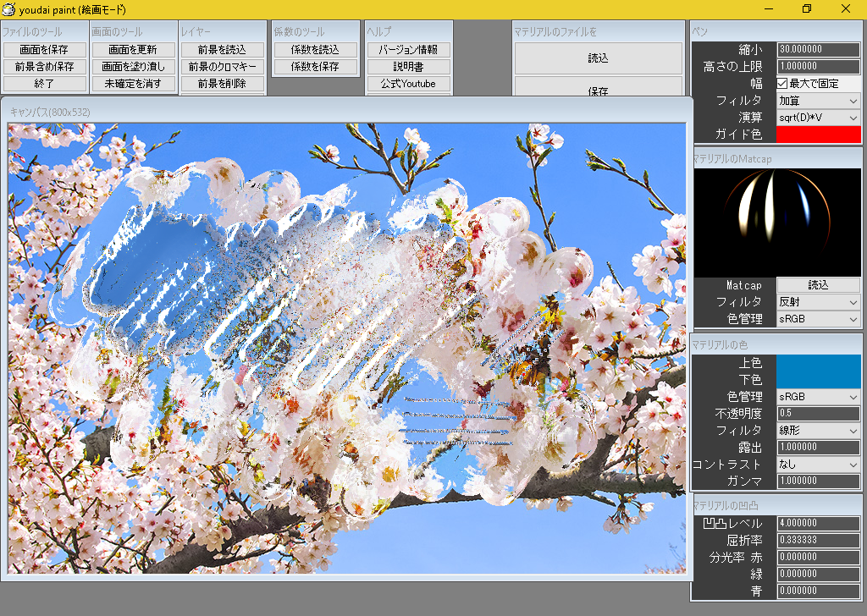Open the コントラスト contrast dropdown
This screenshot has height=616, width=867.
click(x=818, y=464)
